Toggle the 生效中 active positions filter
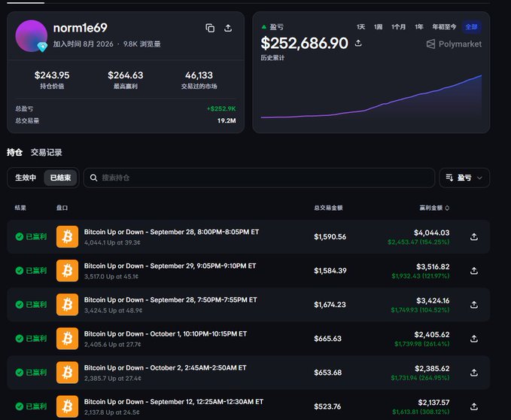The height and width of the screenshot is (420, 511). point(26,178)
